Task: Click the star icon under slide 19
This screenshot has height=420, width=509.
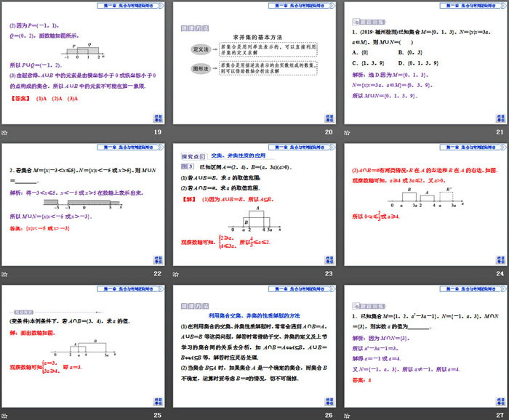Action: (4, 132)
